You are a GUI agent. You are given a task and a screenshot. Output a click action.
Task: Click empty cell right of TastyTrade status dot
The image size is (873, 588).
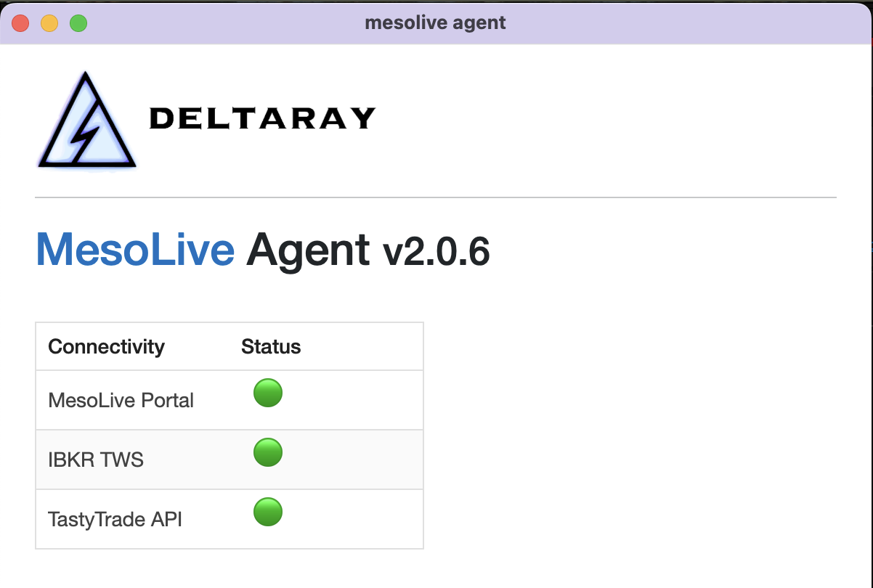coord(356,518)
